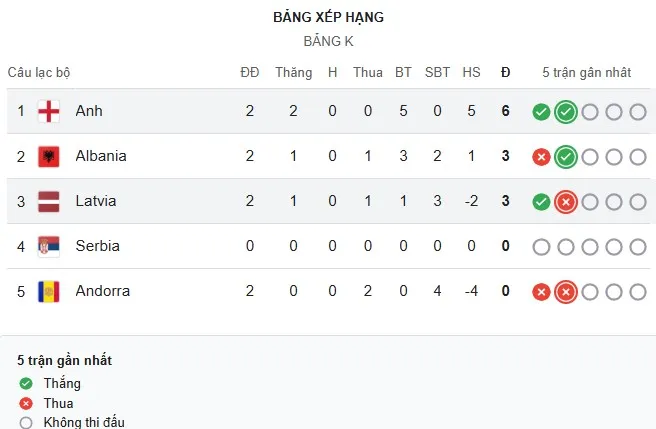Click the Đ points column header

point(506,72)
